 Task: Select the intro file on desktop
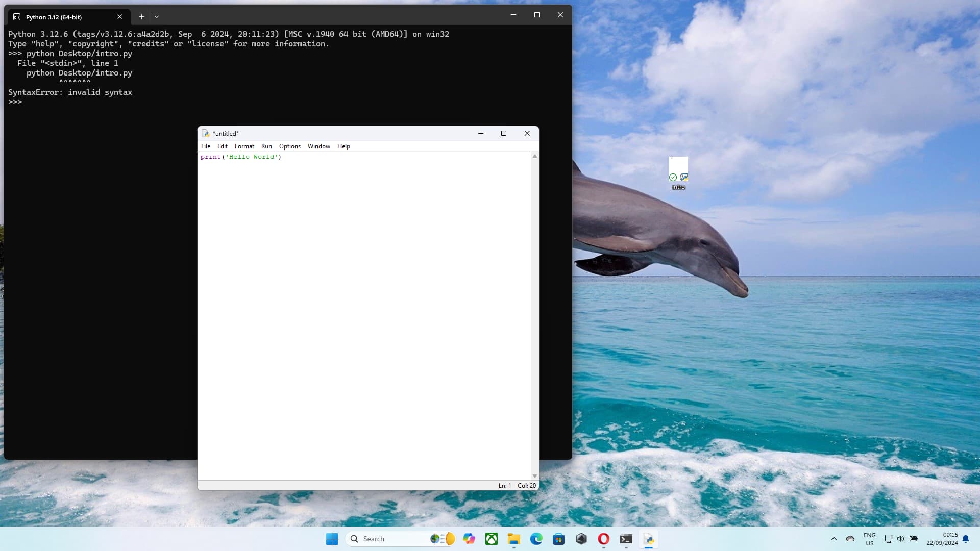coord(678,173)
